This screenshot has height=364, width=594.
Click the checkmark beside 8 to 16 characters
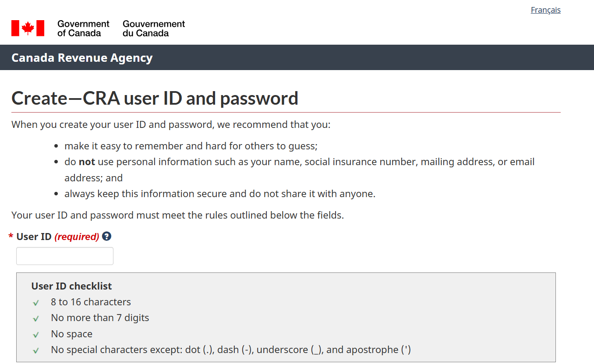tap(36, 303)
